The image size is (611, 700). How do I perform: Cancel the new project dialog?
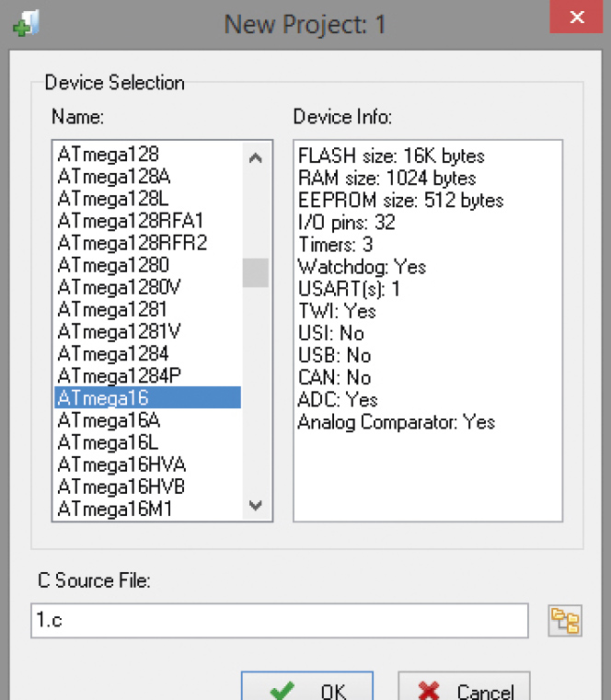464,686
